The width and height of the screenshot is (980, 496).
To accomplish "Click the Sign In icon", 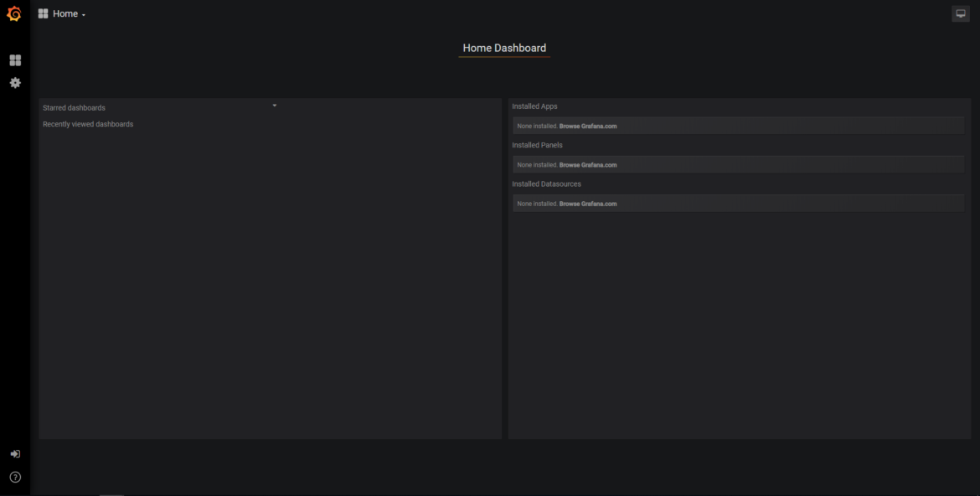I will (14, 453).
